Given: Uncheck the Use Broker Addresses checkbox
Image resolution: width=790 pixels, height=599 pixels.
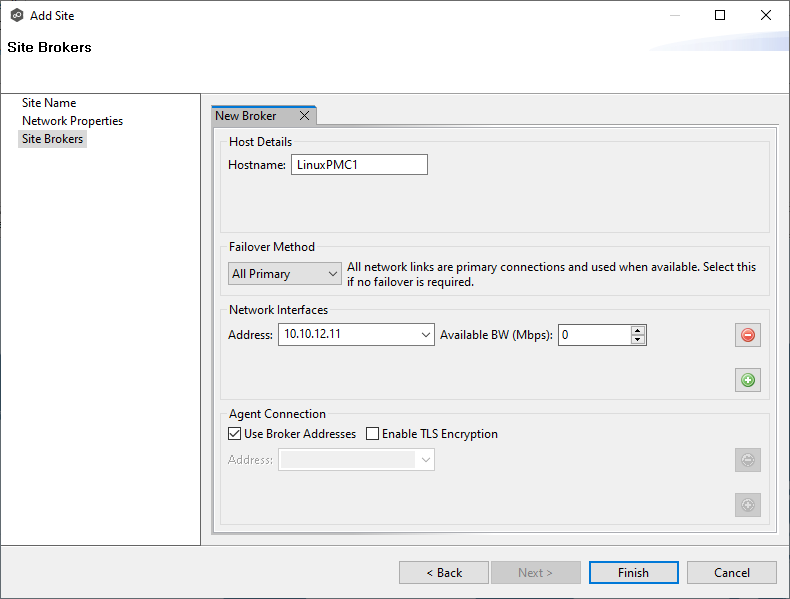Looking at the screenshot, I should click(x=235, y=434).
